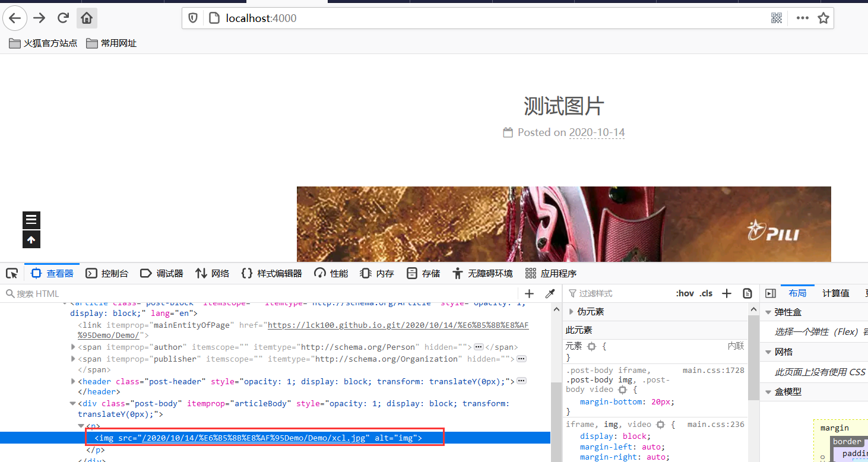Create a new node with the + icon
The width and height of the screenshot is (868, 462).
(529, 293)
